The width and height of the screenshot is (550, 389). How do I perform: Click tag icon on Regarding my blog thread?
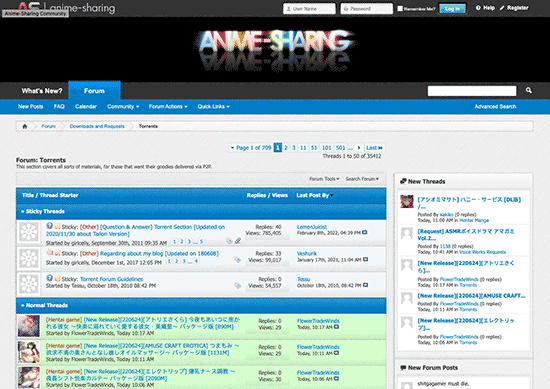point(238,260)
